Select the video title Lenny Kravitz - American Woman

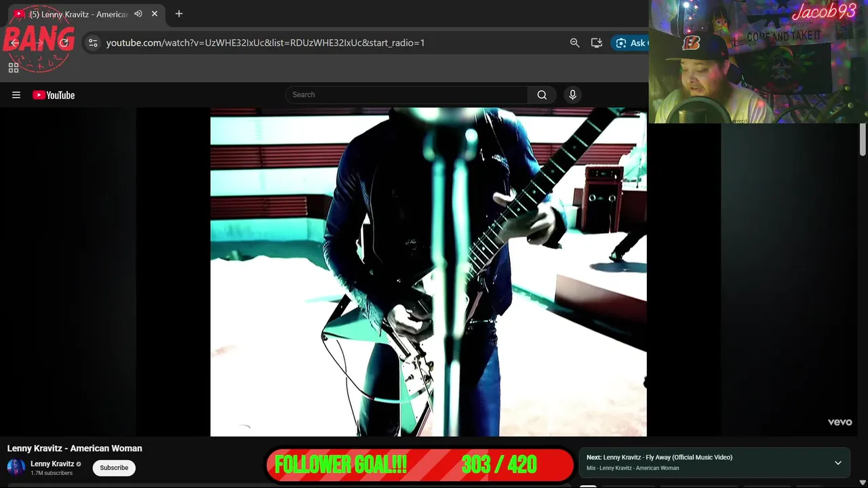(x=75, y=448)
